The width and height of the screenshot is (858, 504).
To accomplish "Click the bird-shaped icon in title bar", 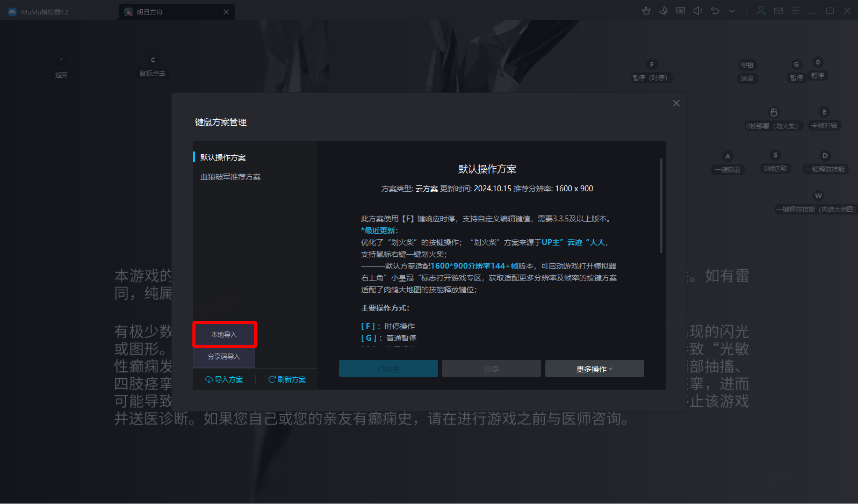I will click(x=664, y=11).
